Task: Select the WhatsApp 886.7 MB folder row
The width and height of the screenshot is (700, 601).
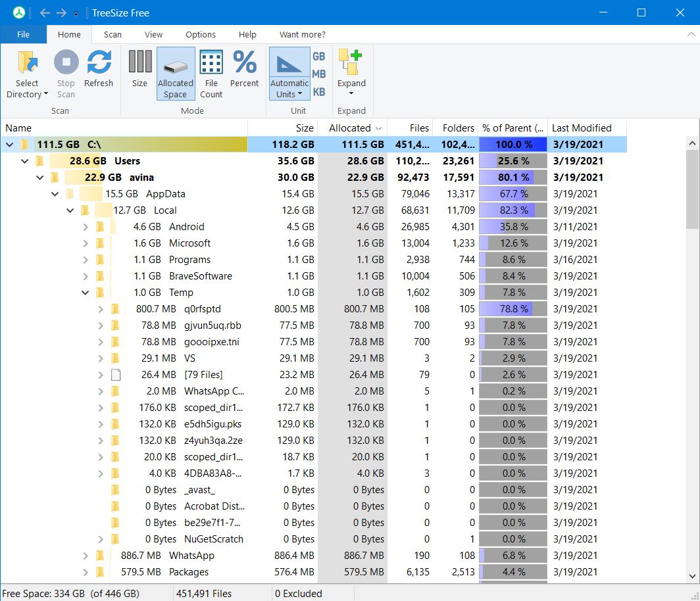Action: click(314, 556)
